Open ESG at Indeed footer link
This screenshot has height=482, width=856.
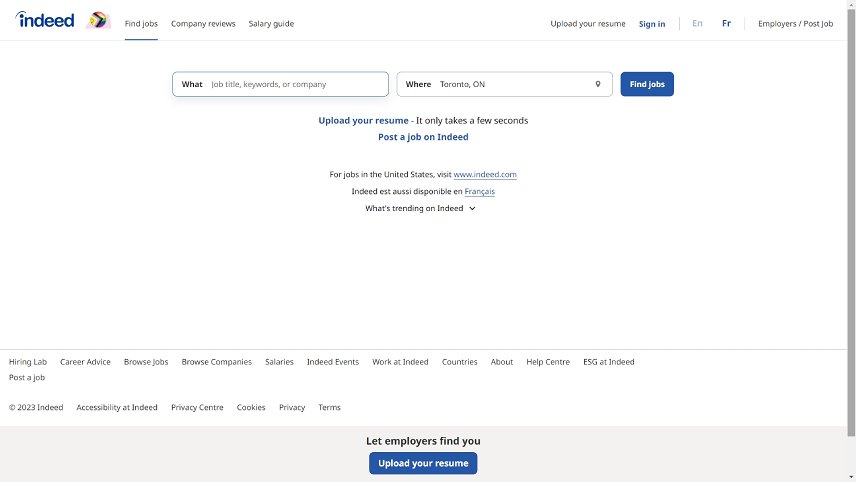tap(609, 362)
